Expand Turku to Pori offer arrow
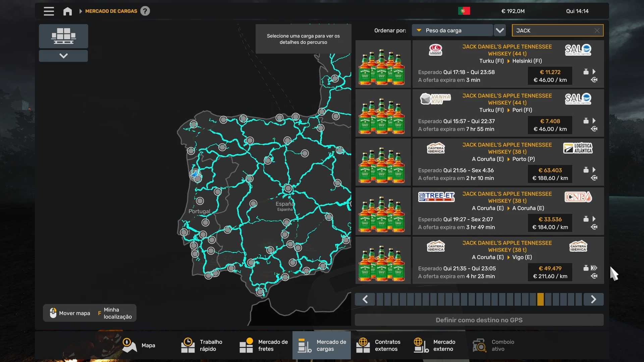 tap(594, 121)
